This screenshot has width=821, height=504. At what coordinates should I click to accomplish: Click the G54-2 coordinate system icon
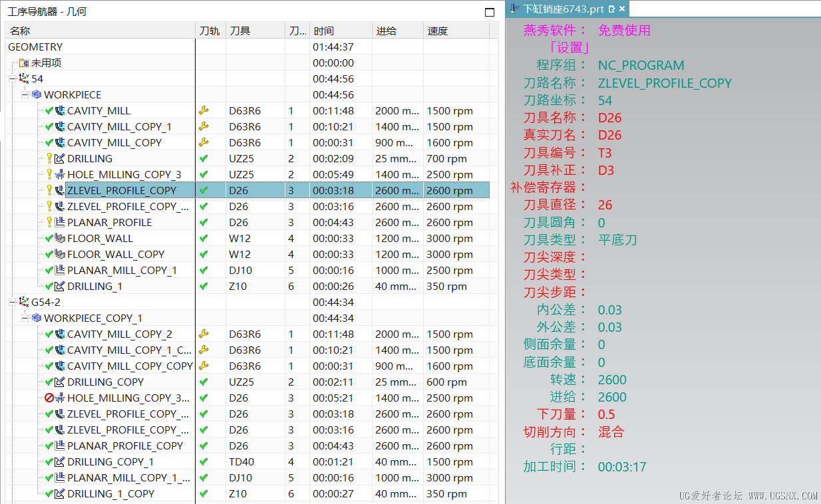coord(24,303)
